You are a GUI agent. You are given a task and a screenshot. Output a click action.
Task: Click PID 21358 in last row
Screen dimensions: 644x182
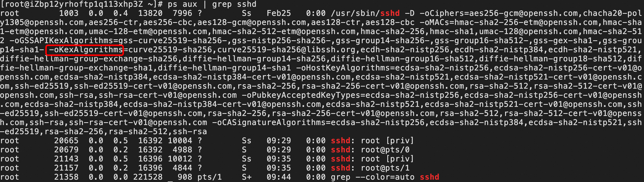pyautogui.click(x=66, y=177)
